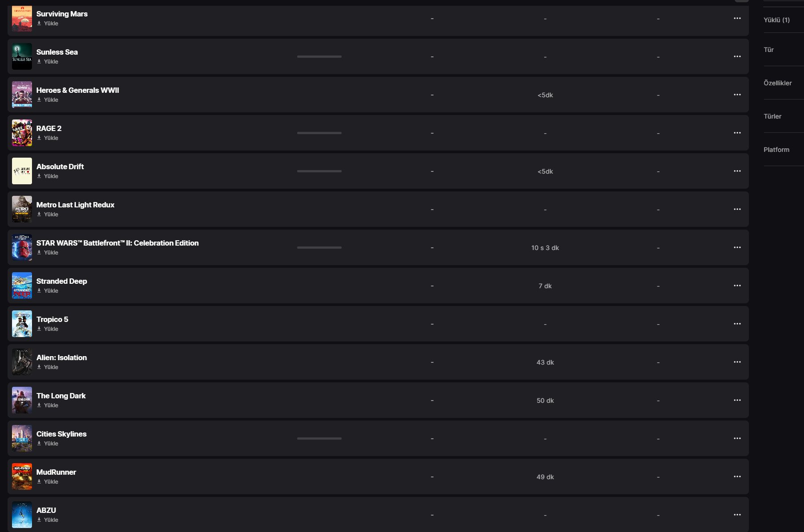Open the three-dot menu for Tropico 5

737,324
